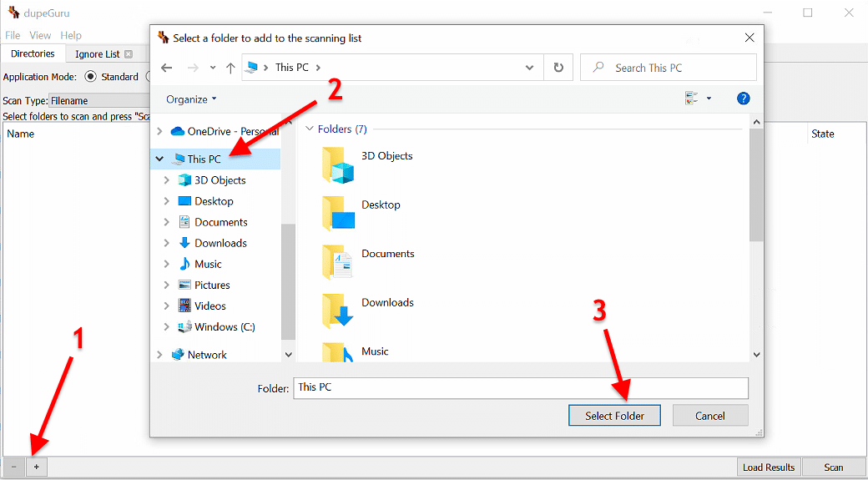Click the back arrow in folder dialog
The height and width of the screenshot is (480, 868).
pos(167,68)
